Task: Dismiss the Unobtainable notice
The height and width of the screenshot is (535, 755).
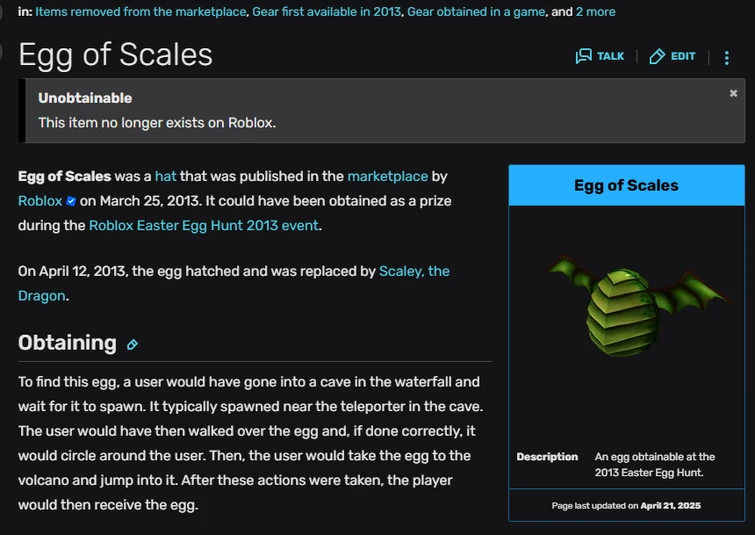Action: [733, 93]
